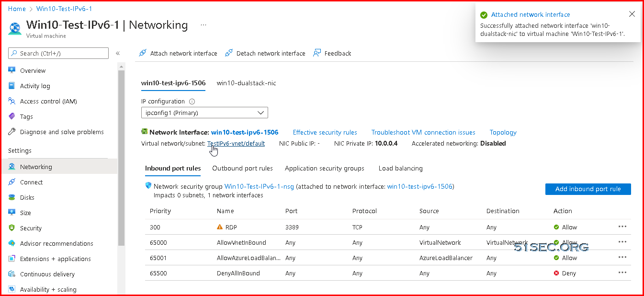644x296 pixels.
Task: Click the network security group shield icon
Action: coord(148,186)
